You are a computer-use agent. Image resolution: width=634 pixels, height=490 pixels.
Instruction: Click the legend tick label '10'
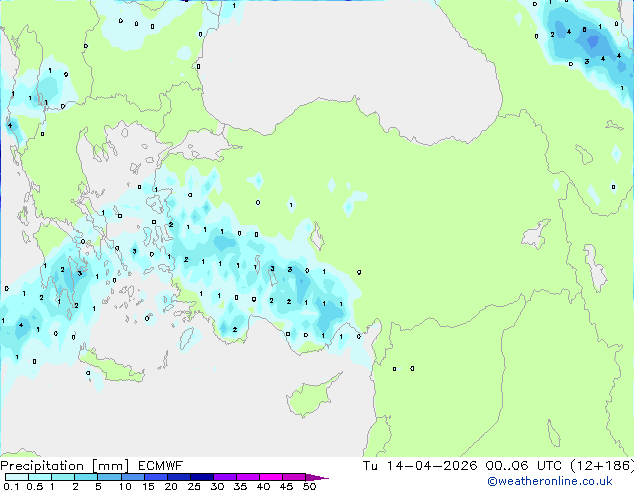click(125, 486)
